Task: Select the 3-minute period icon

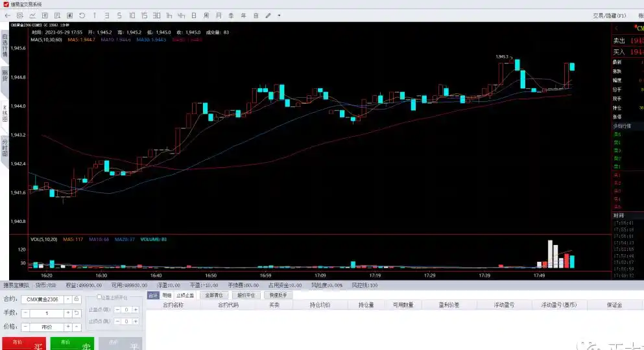Action: click(107, 16)
